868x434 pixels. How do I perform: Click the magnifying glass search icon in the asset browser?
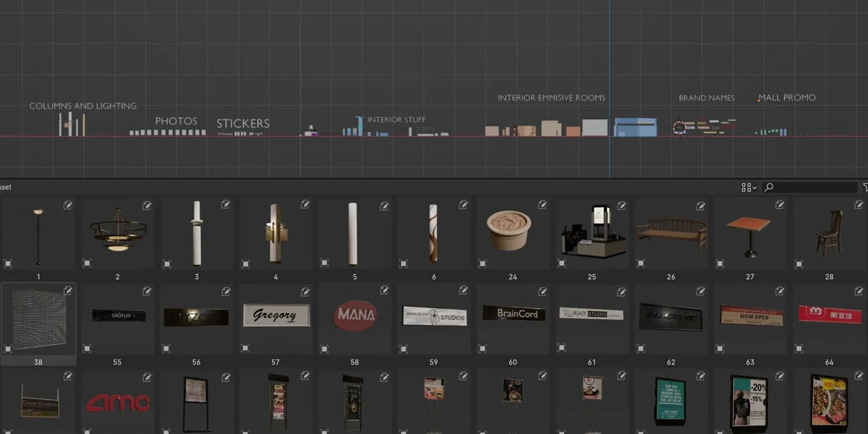[x=770, y=187]
